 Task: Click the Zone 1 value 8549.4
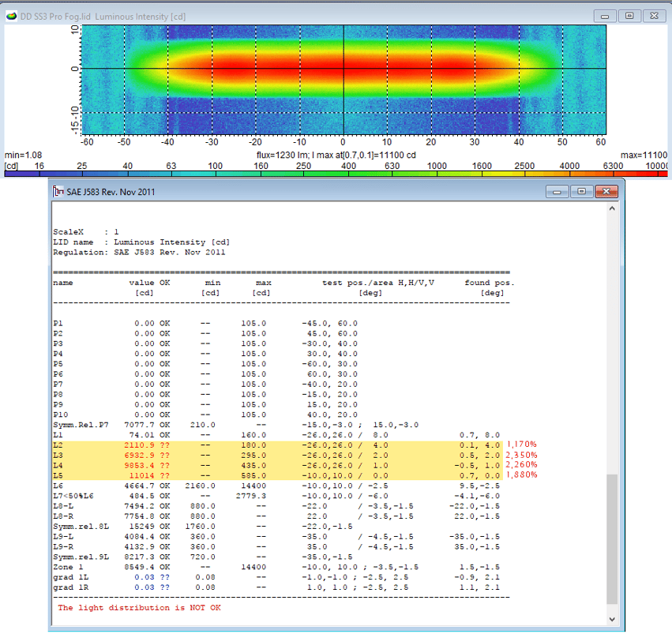pyautogui.click(x=139, y=567)
